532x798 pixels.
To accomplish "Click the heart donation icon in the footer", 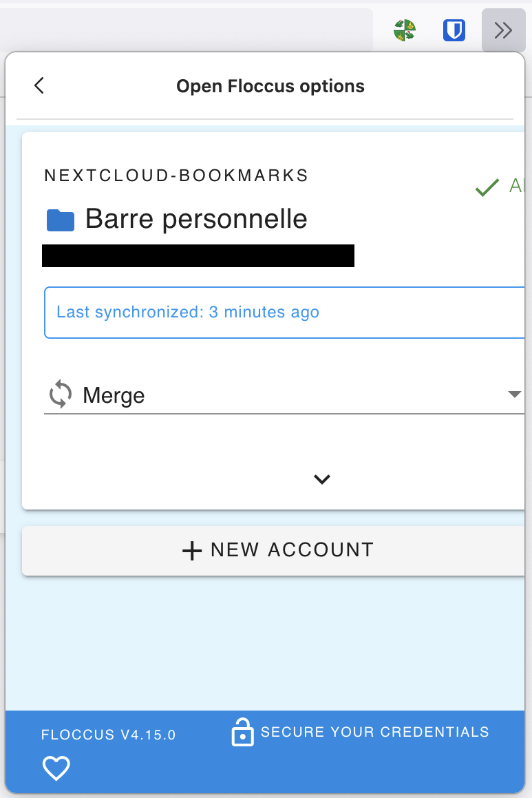I will 56,768.
